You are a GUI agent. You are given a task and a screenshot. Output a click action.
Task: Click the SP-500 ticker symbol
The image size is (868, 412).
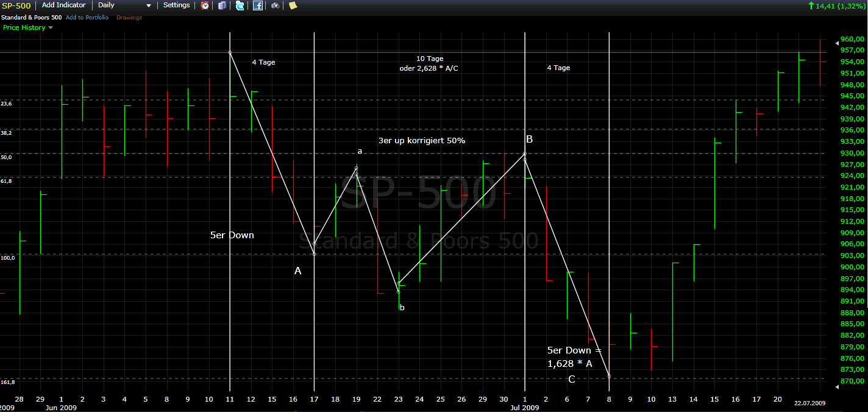pyautogui.click(x=16, y=5)
